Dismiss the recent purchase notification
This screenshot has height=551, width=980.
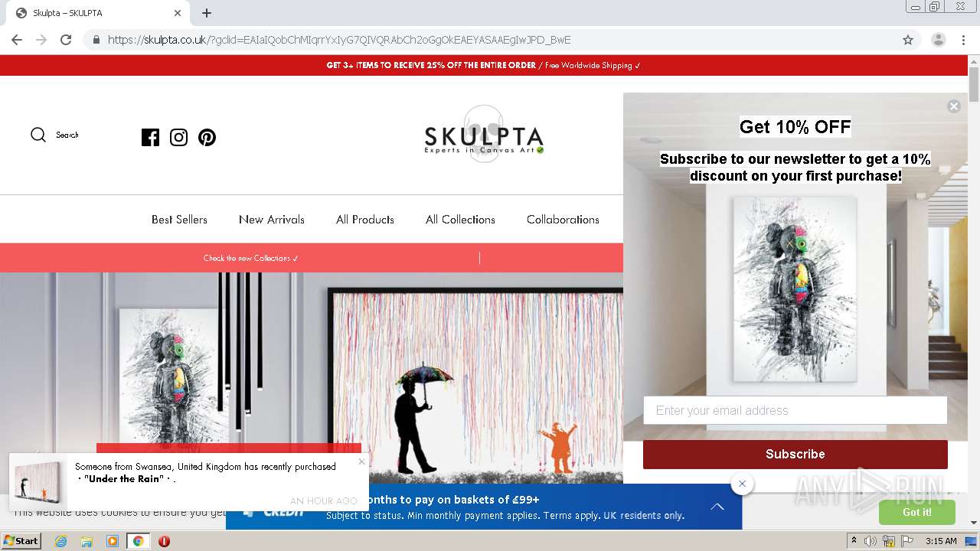click(x=361, y=461)
